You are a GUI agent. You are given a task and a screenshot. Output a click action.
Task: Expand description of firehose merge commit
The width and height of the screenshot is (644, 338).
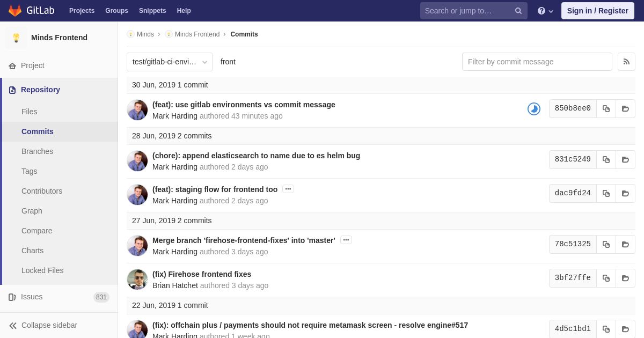pos(346,240)
